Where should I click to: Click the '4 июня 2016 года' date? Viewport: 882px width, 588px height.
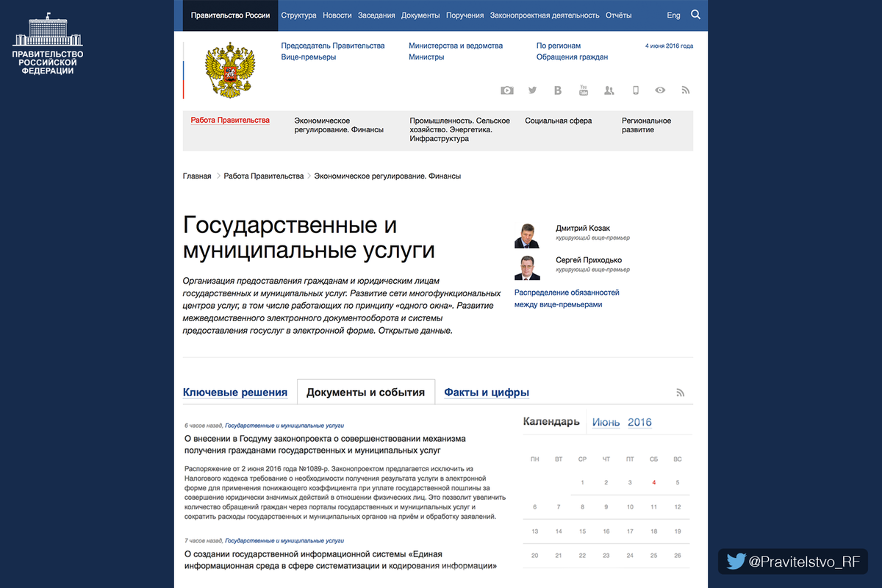point(669,46)
